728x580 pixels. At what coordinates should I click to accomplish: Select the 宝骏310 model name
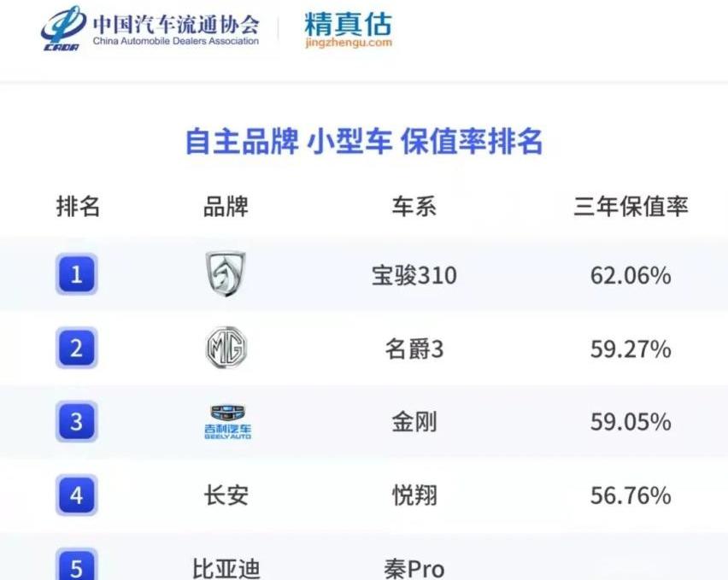pos(414,275)
